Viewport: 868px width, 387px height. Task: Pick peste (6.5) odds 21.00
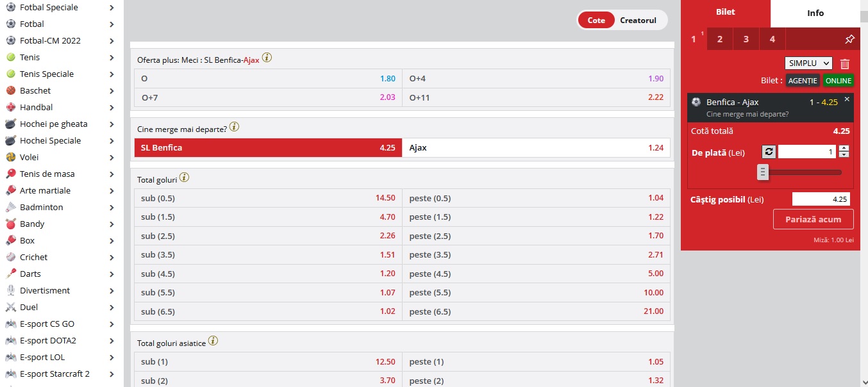537,311
